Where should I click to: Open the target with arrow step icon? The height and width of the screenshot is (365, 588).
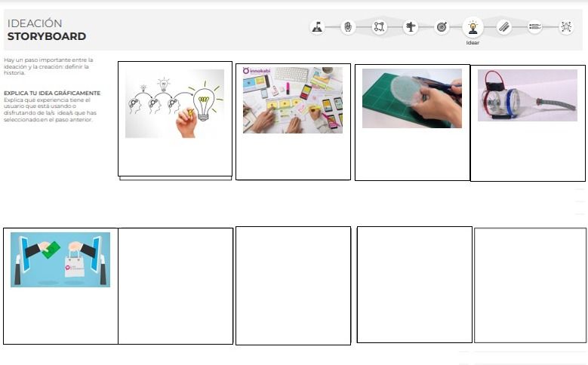click(x=442, y=27)
